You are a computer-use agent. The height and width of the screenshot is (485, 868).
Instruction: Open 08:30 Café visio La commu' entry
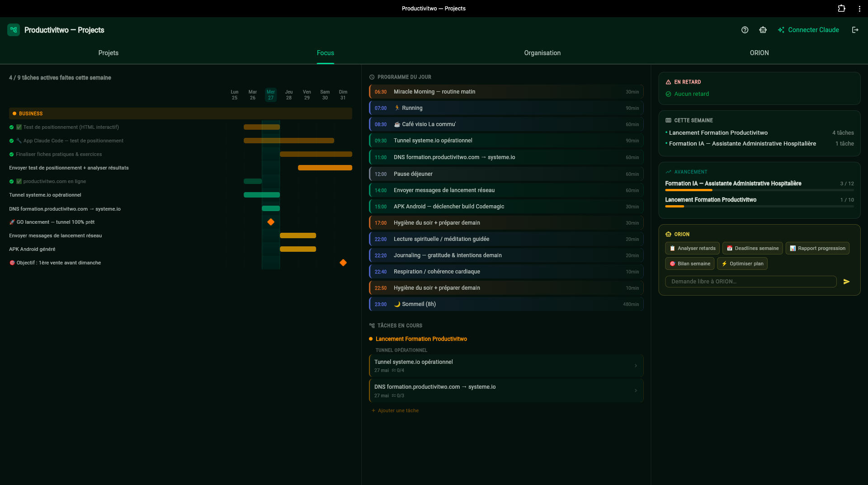coord(506,124)
